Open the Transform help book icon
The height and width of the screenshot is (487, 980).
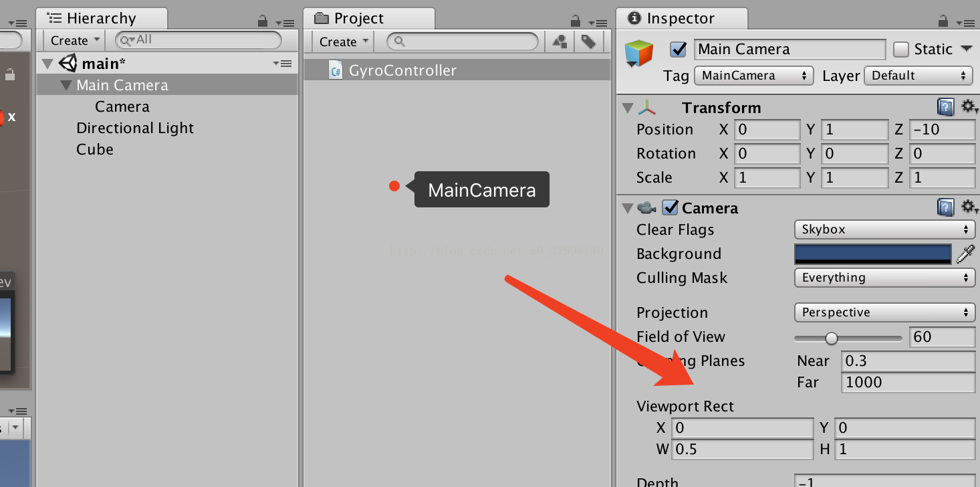945,107
